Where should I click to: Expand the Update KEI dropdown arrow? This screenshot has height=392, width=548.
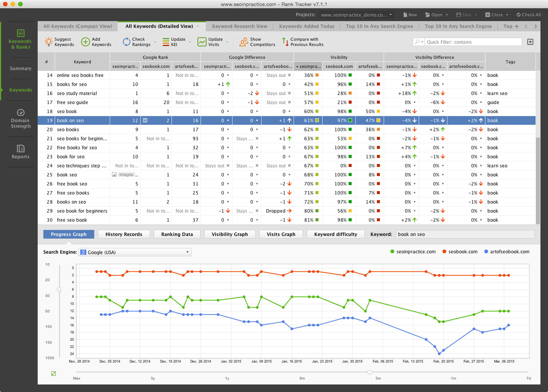tap(190, 42)
